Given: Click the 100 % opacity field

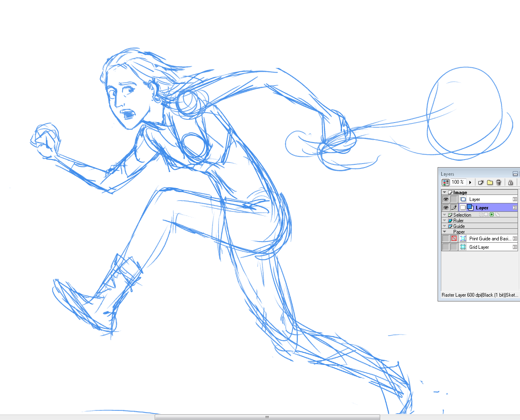Looking at the screenshot, I should tap(458, 182).
